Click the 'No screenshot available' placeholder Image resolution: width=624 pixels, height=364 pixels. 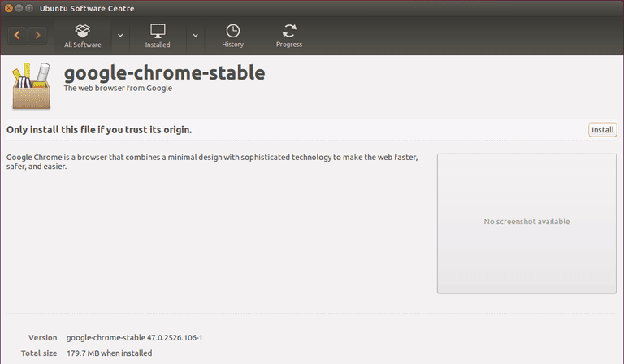(526, 222)
